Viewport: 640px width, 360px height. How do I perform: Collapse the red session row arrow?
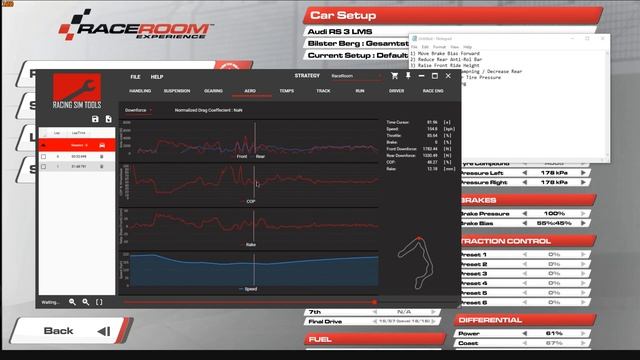coord(44,145)
